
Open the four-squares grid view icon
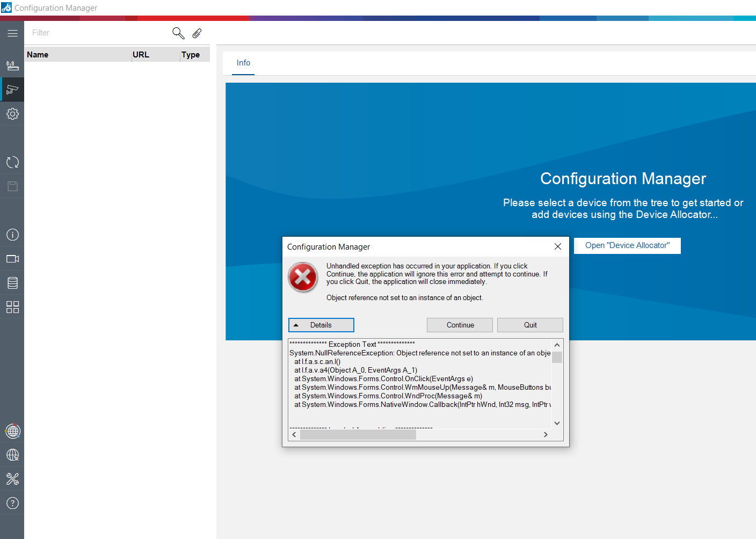point(12,307)
